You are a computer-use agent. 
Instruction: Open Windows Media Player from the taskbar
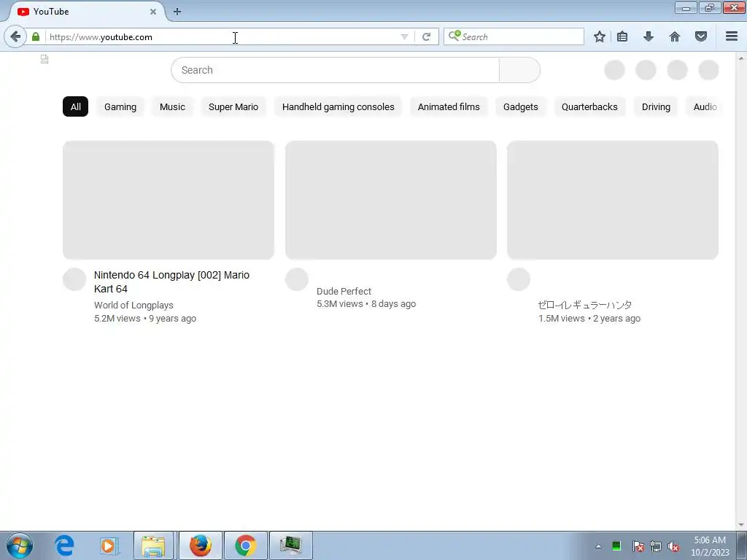pos(109,545)
